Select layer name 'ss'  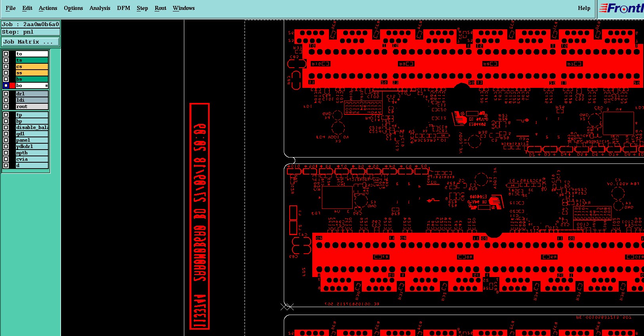(x=32, y=73)
